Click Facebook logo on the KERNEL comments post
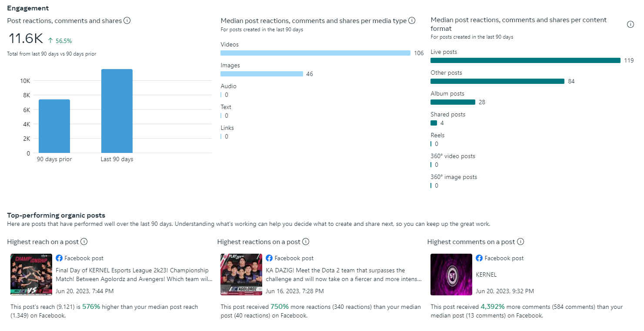The height and width of the screenshot is (331, 644). (479, 258)
